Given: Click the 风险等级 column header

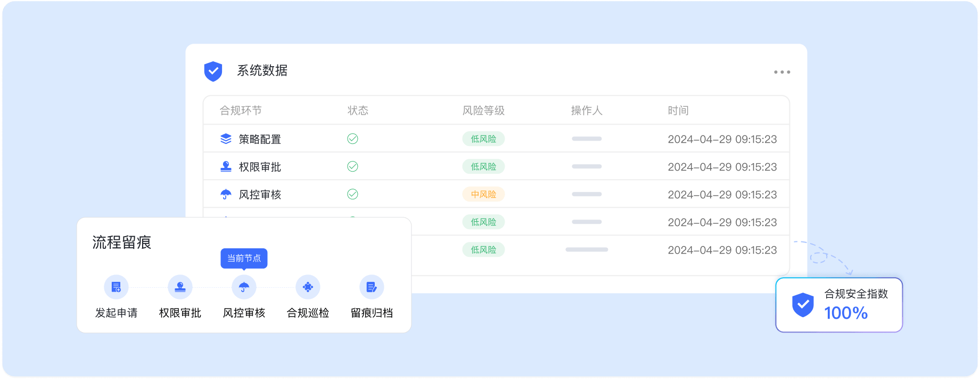Looking at the screenshot, I should 483,110.
